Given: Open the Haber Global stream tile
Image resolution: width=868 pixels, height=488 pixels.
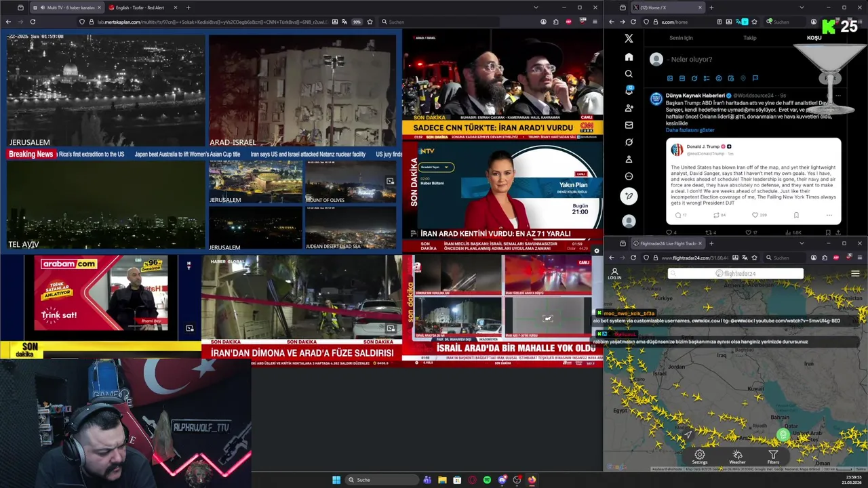Looking at the screenshot, I should tap(302, 311).
